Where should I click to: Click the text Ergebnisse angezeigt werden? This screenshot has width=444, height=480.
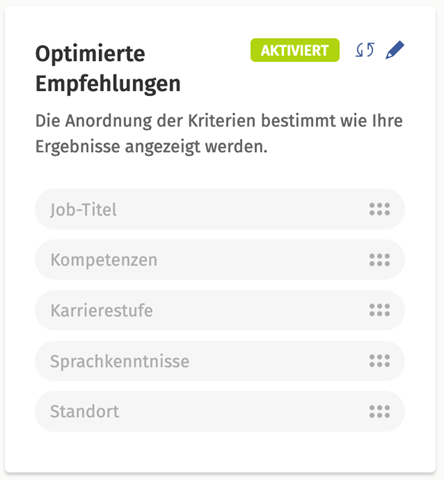point(151,147)
